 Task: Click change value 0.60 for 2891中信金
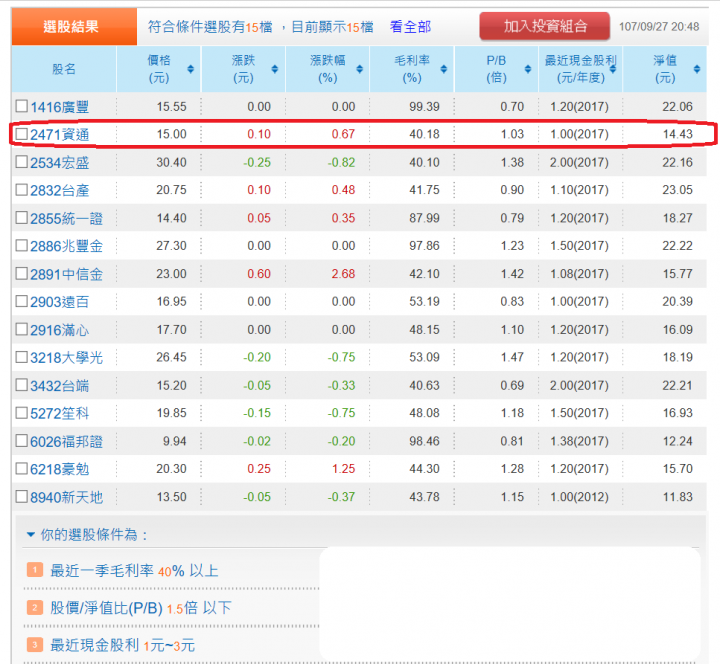pos(259,274)
